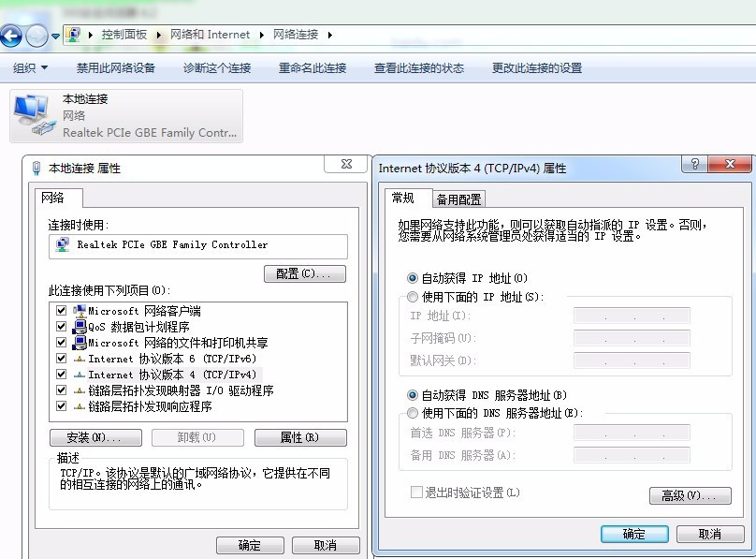This screenshot has height=559, width=756.
Task: Uncheck Internet 协议版本 6 (TCP/IPv6) checkbox
Action: tap(61, 359)
